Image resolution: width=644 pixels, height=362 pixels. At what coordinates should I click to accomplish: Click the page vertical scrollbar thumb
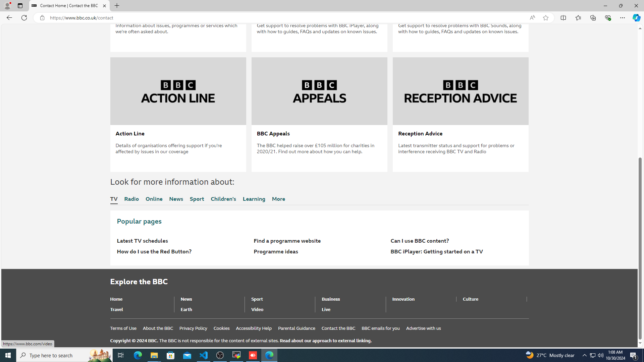(x=640, y=248)
